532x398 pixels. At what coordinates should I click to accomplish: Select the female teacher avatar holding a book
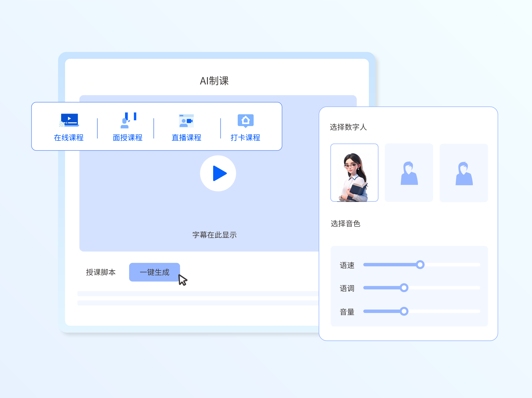point(354,173)
